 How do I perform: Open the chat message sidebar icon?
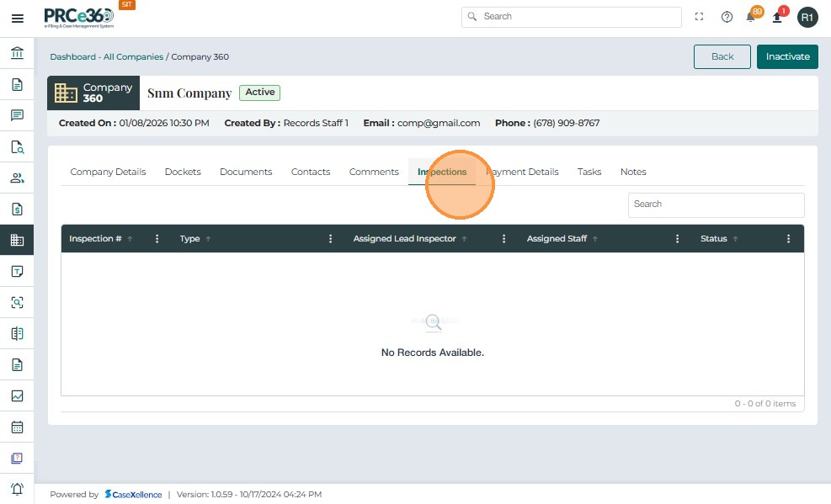click(x=17, y=115)
